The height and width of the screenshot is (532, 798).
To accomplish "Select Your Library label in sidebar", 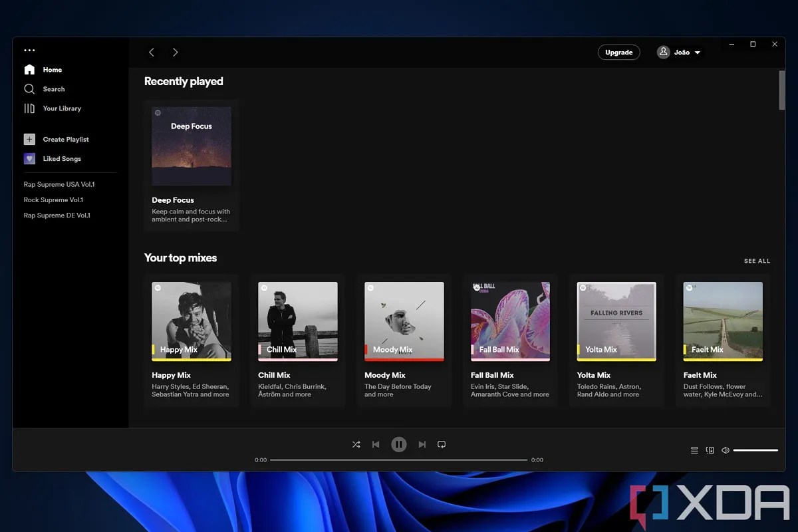I will 62,108.
